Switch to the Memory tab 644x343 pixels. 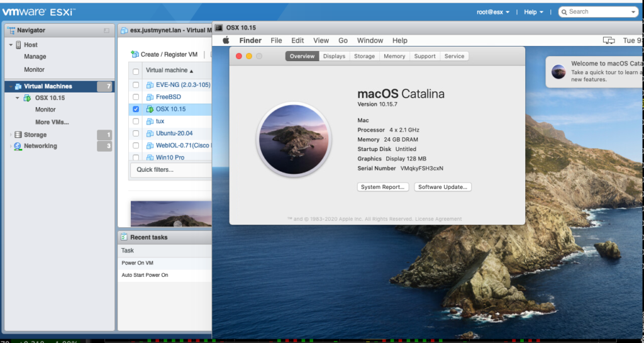coord(394,56)
